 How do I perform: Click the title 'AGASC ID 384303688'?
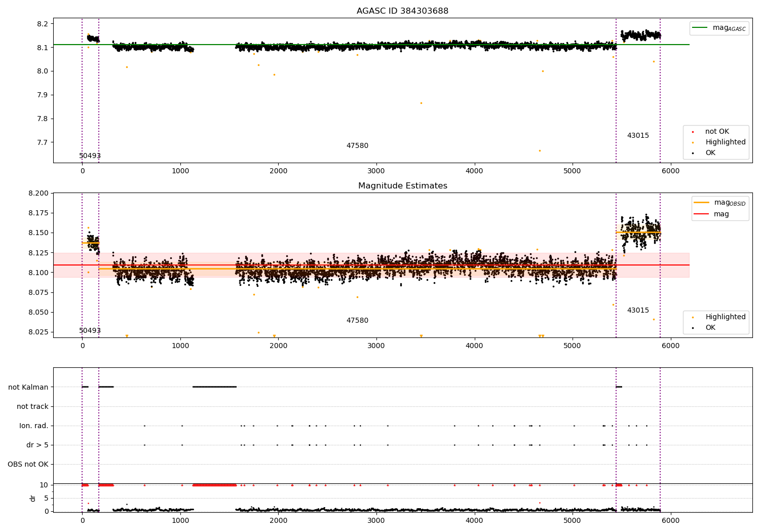402,11
